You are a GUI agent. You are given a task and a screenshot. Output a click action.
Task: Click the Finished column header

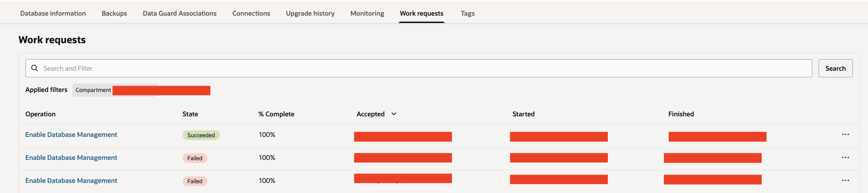click(x=681, y=114)
